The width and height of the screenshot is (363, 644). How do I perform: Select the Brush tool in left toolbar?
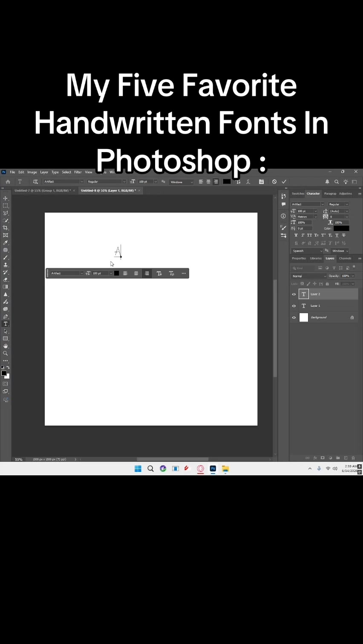pyautogui.click(x=6, y=258)
